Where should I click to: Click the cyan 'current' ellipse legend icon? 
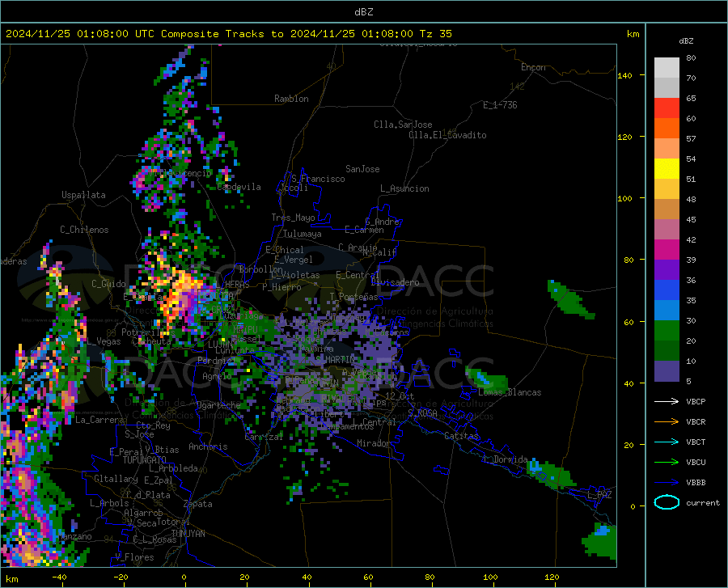667,502
